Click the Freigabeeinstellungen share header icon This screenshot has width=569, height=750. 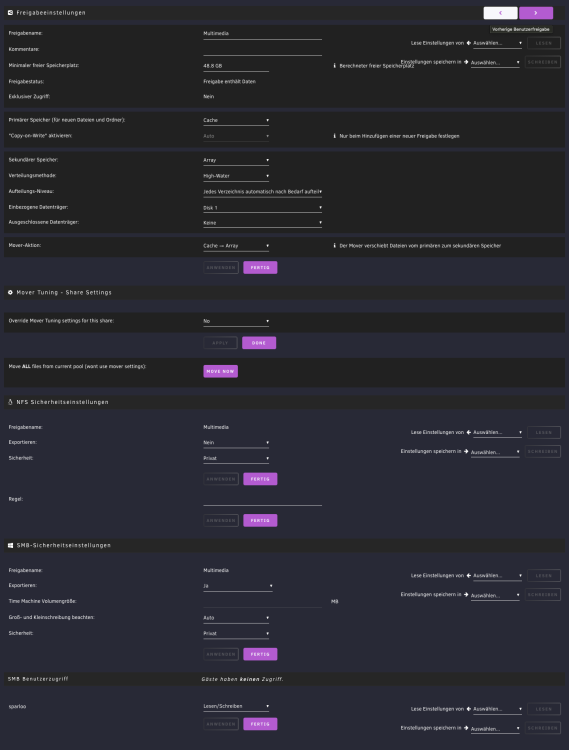[11, 12]
